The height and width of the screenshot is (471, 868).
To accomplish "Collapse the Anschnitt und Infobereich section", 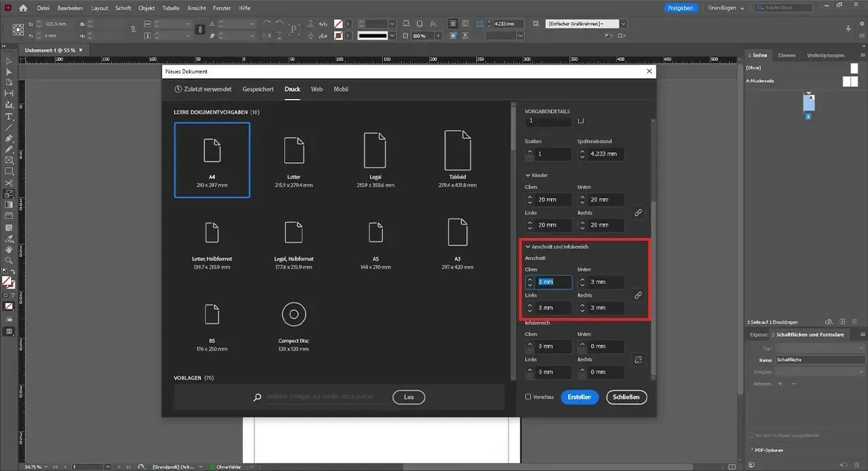I will coord(527,246).
